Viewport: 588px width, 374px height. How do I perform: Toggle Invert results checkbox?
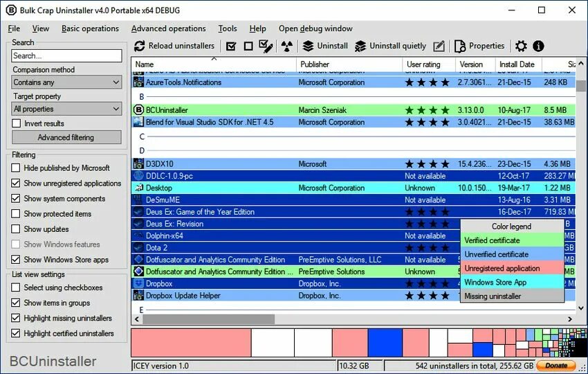click(16, 123)
